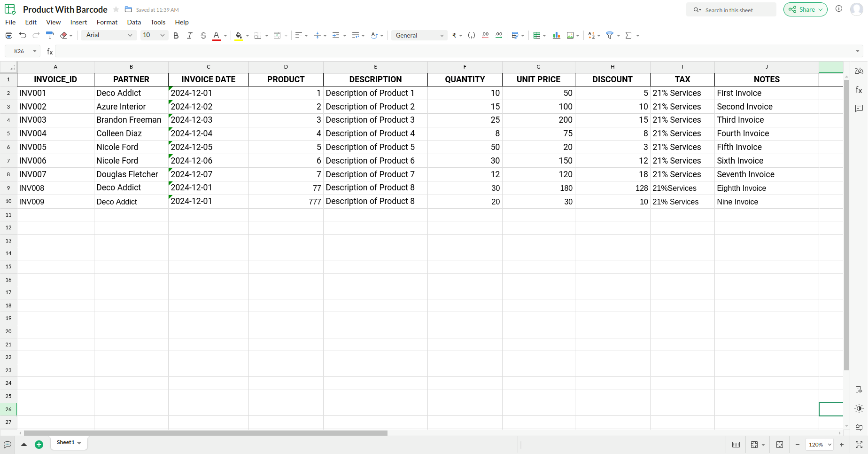This screenshot has width=868, height=454.
Task: Open the Tools menu
Action: (158, 22)
